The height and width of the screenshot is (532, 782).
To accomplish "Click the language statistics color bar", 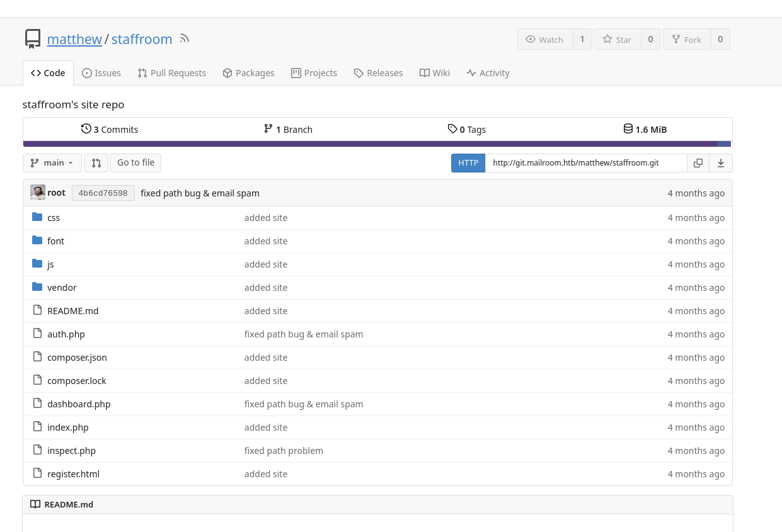I will click(377, 144).
